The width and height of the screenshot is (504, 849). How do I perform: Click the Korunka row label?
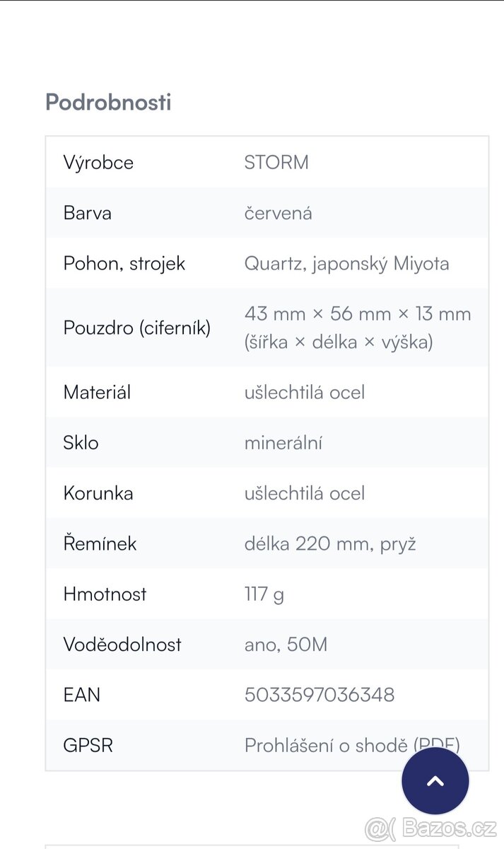[98, 493]
